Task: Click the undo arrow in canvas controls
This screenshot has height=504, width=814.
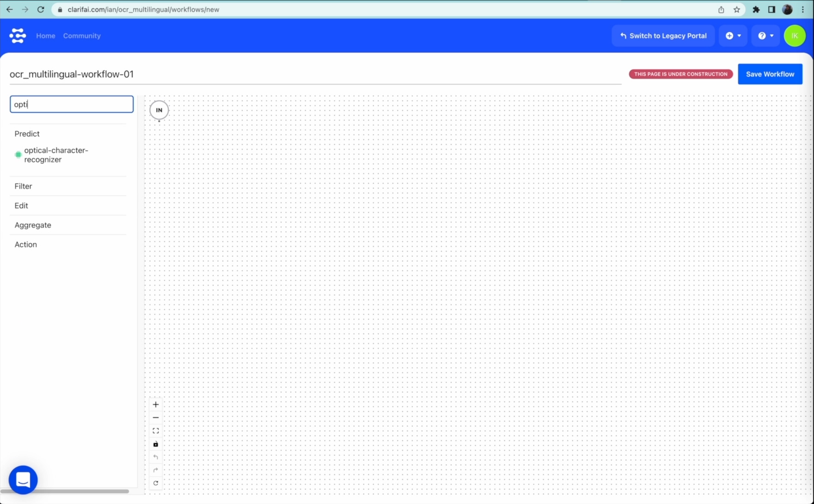Action: [156, 457]
